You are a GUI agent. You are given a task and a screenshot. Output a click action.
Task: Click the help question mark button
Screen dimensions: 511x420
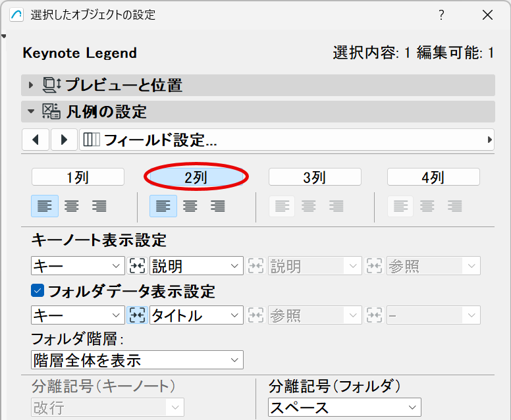441,14
